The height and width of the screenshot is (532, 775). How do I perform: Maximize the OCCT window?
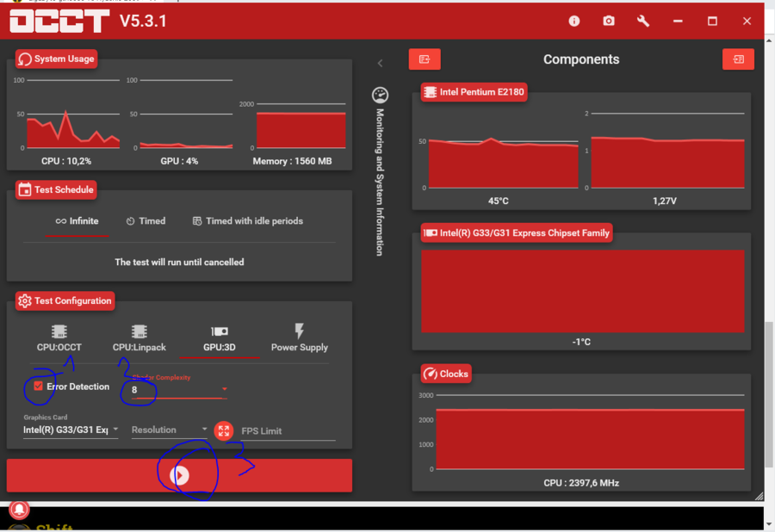712,22
